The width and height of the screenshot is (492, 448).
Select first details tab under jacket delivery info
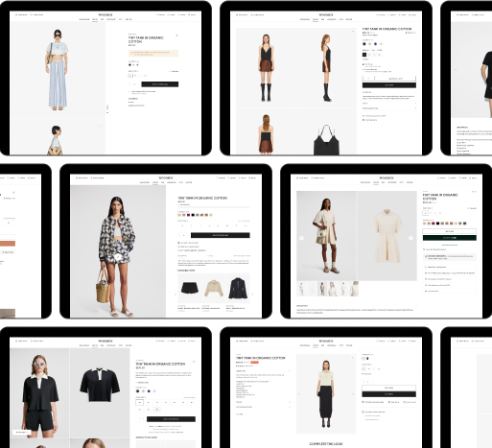[182, 256]
